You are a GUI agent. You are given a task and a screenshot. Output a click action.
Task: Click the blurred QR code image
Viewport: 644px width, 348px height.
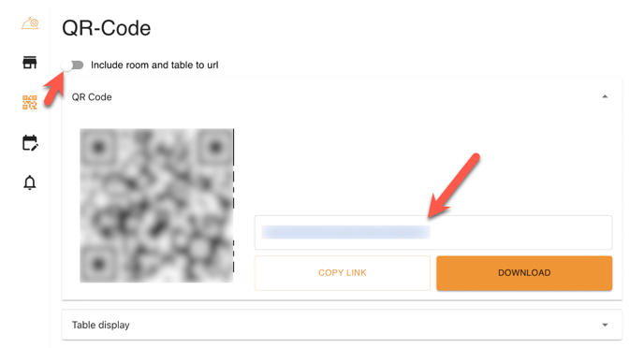[156, 206]
